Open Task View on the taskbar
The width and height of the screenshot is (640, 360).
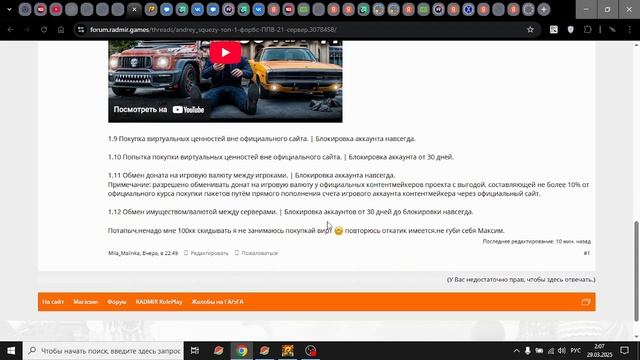point(195,351)
